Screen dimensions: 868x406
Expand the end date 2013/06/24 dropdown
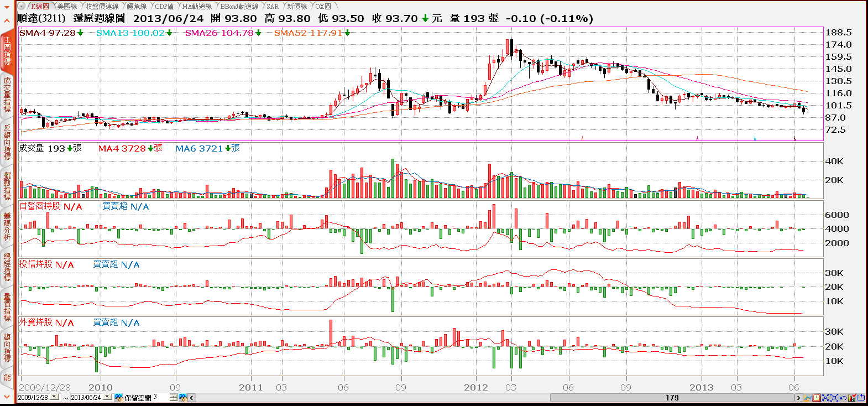(x=107, y=397)
